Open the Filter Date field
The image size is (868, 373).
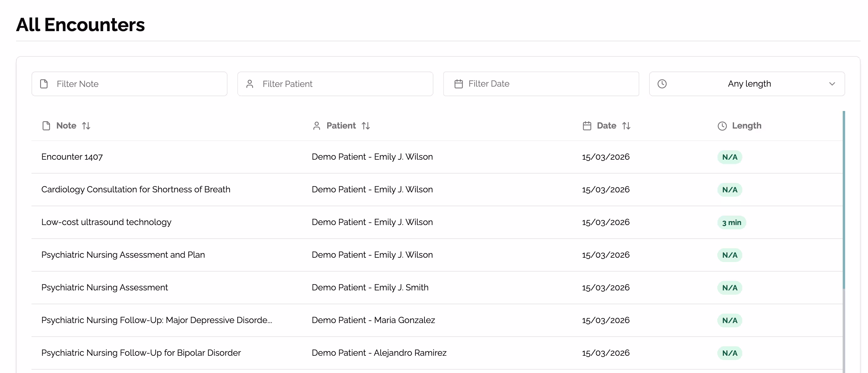(x=541, y=84)
